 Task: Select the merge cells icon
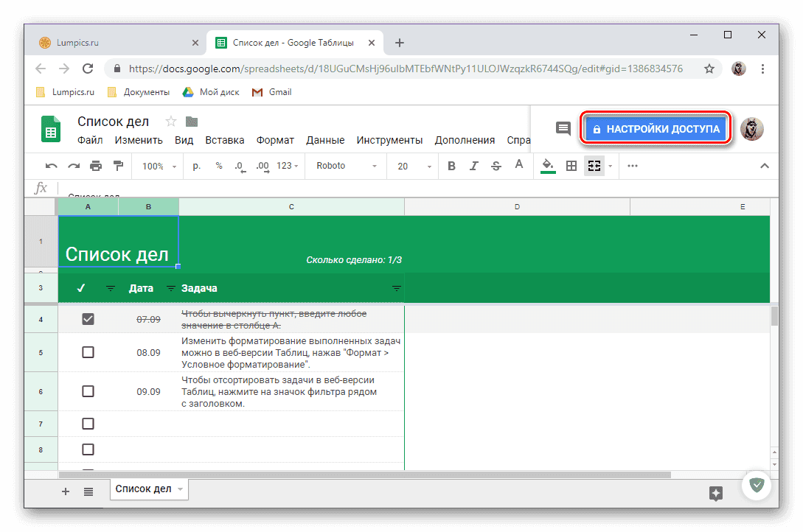(x=594, y=166)
